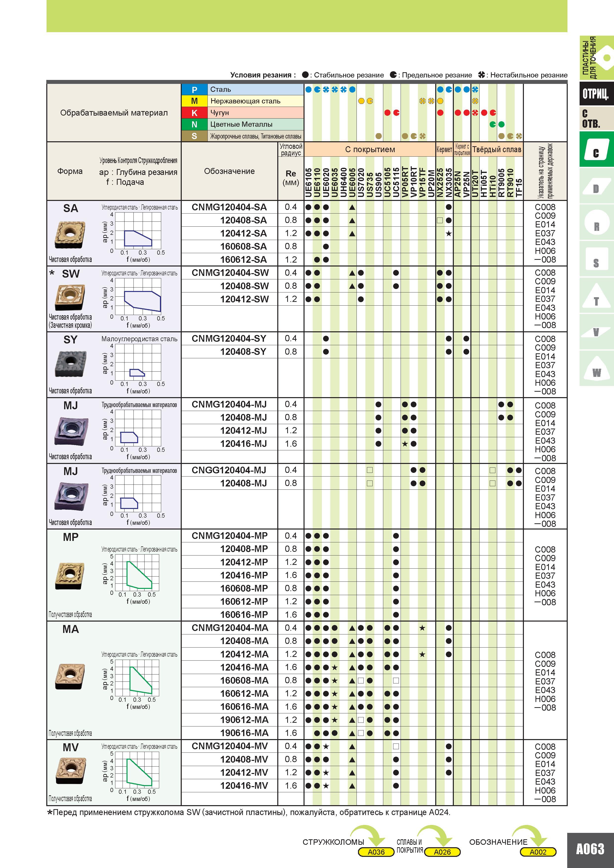Image resolution: width=614 pixels, height=868 pixels.
Task: Click the SW footnote referring to page A024
Action: [x=249, y=812]
